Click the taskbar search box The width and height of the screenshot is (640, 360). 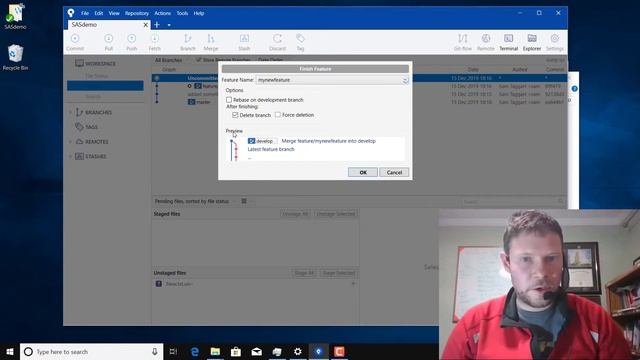[91, 351]
